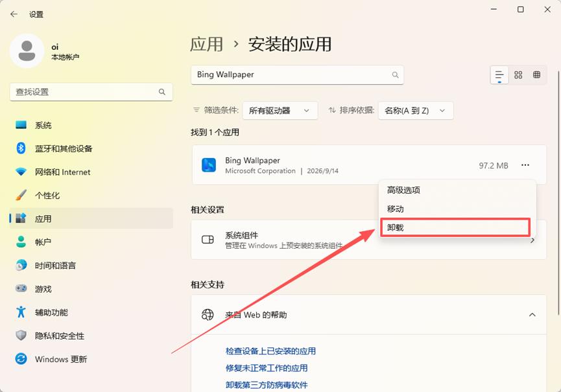Maximize the 设置 window
561x392 pixels.
tap(521, 10)
